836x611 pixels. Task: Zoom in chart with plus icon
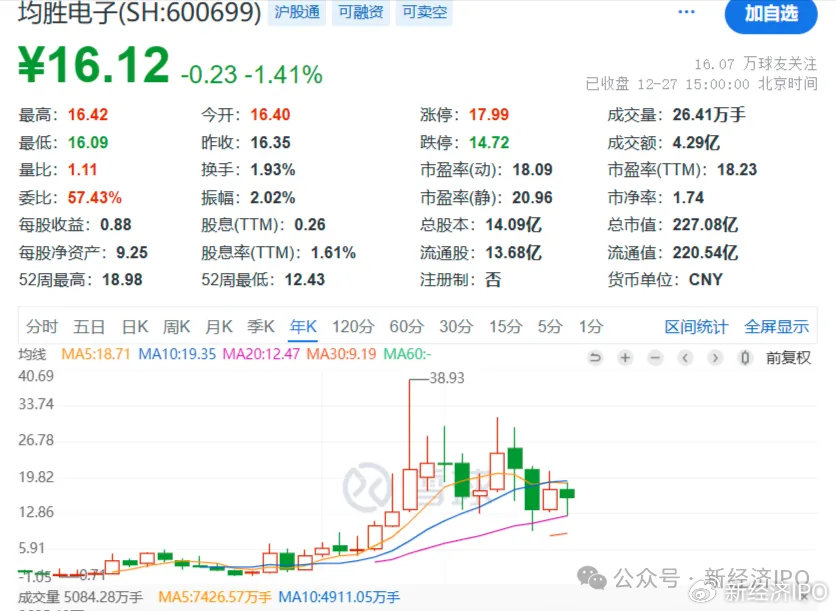pyautogui.click(x=625, y=357)
